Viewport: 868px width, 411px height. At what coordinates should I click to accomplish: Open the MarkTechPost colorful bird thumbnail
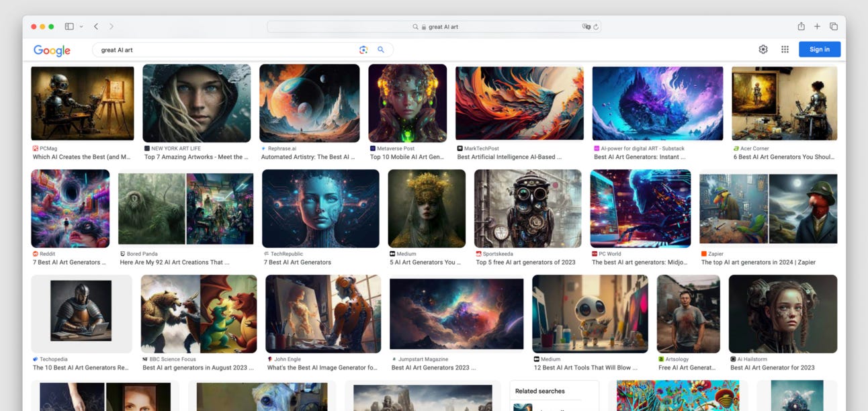click(x=519, y=103)
